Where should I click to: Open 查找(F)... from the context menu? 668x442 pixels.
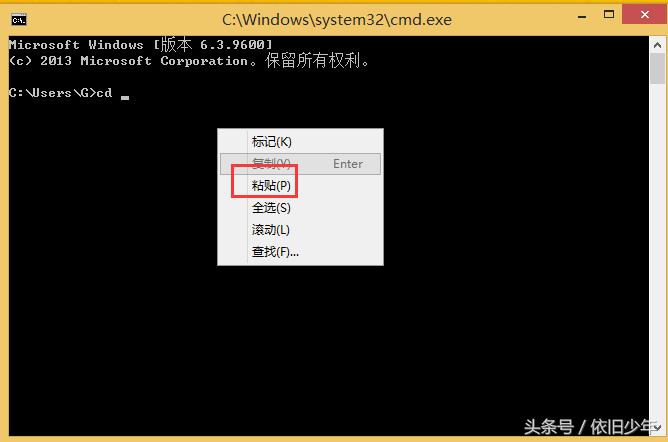pyautogui.click(x=300, y=252)
